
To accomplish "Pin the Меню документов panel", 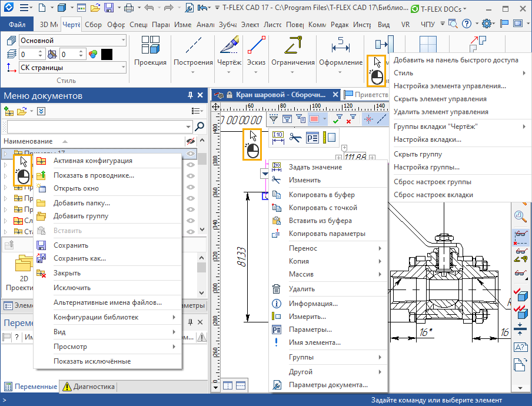I will [190, 95].
